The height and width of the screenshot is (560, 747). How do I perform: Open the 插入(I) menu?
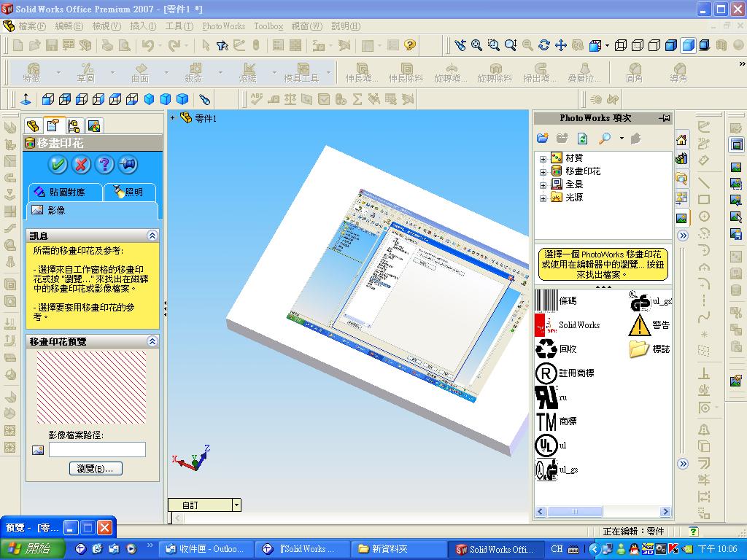143,26
